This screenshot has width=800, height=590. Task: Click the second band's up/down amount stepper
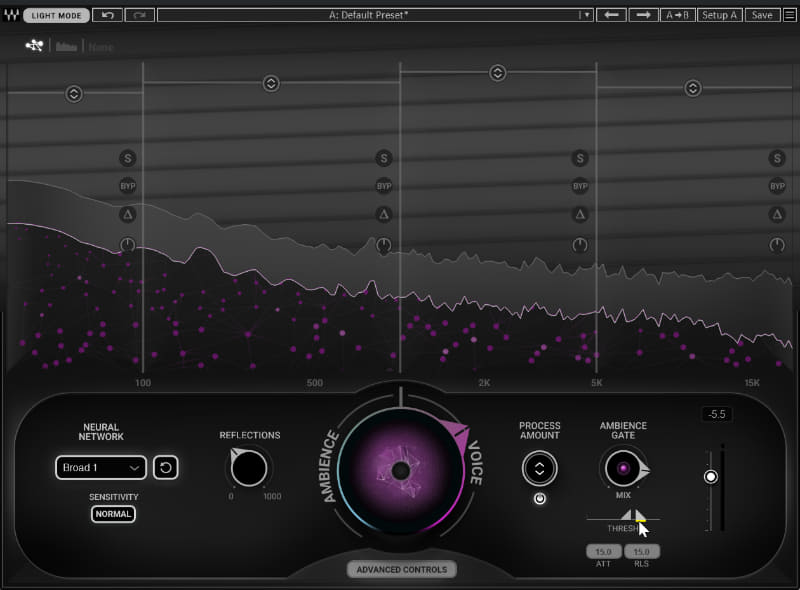[x=271, y=83]
